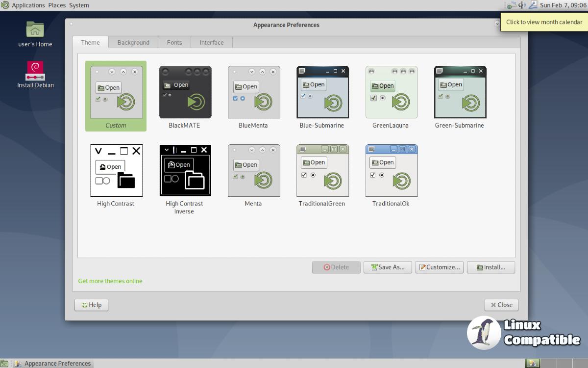Screen dimensions: 588x368
Task: Open the Fonts tab
Action: 174,43
